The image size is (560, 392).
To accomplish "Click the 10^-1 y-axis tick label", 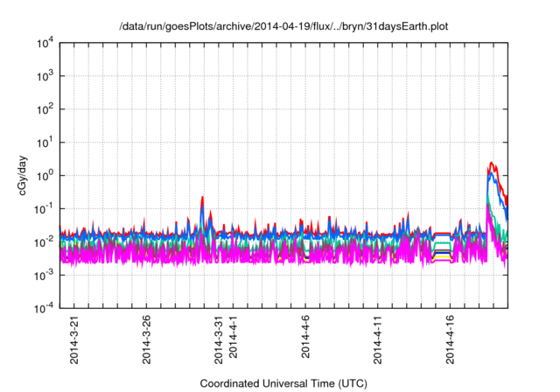I will point(45,208).
